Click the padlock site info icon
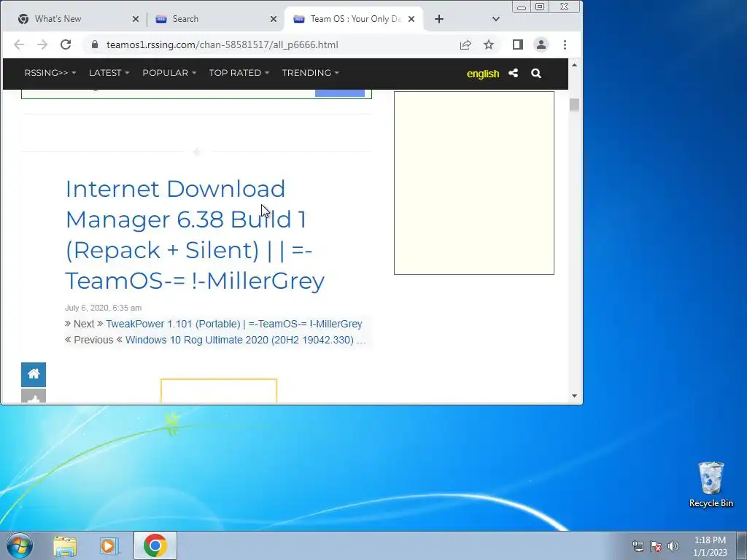Viewport: 747px width, 560px height. pos(95,44)
